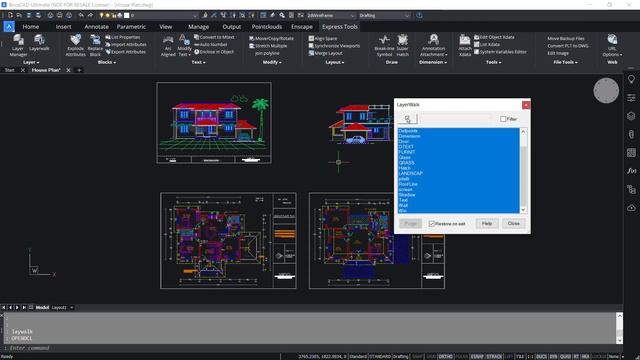The image size is (640, 360).
Task: Toggle STRACK in the status bar
Action: (494, 357)
